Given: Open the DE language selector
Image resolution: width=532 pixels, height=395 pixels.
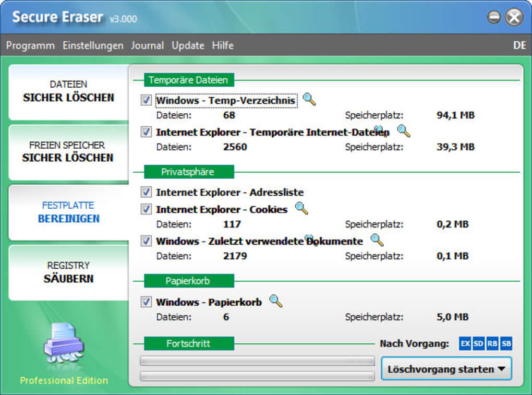Looking at the screenshot, I should [x=519, y=45].
